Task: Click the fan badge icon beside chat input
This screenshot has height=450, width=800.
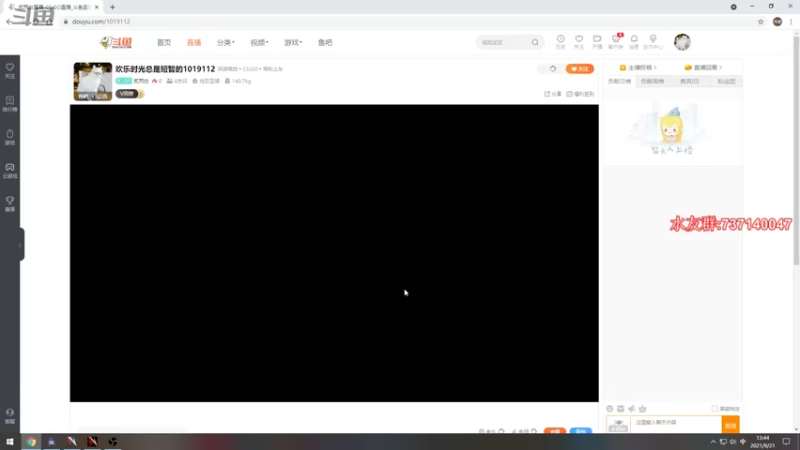Action: click(x=618, y=425)
